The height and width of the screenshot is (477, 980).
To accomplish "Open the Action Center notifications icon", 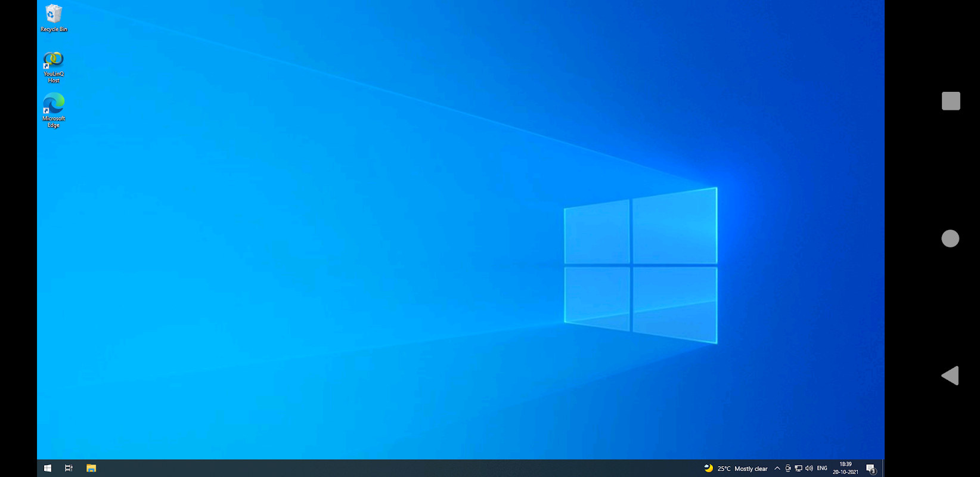I will click(x=871, y=469).
